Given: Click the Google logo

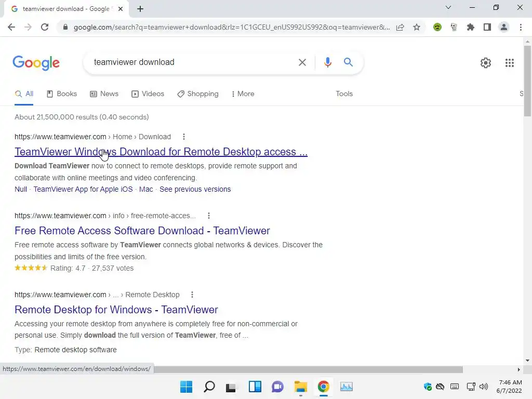Looking at the screenshot, I should [x=36, y=63].
